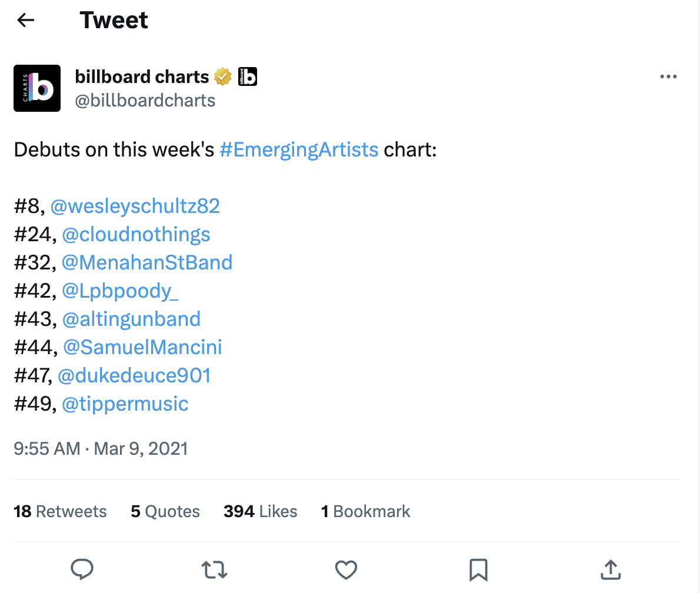Screen dimensions: 700x593
Task: Click the reply speech bubble icon
Action: click(x=82, y=569)
